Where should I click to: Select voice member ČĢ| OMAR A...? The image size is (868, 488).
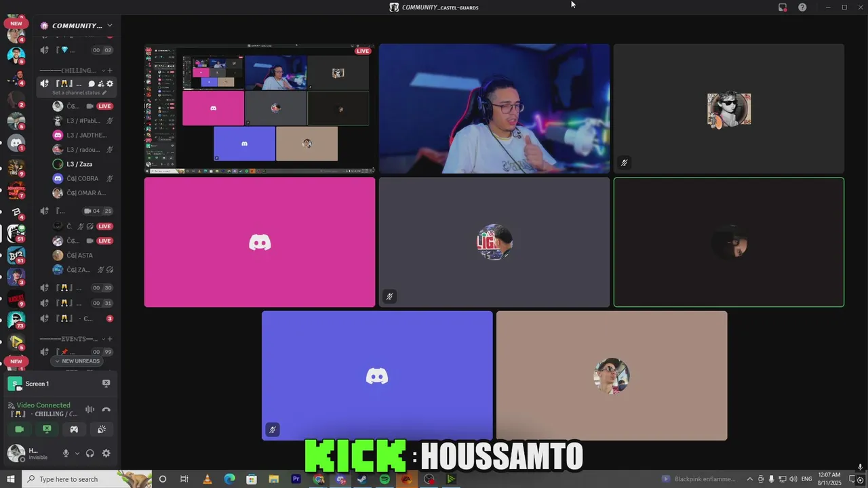pyautogui.click(x=77, y=192)
